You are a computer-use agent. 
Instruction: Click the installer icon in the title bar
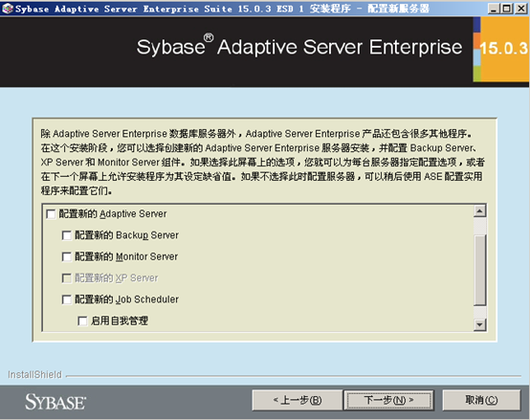8,8
